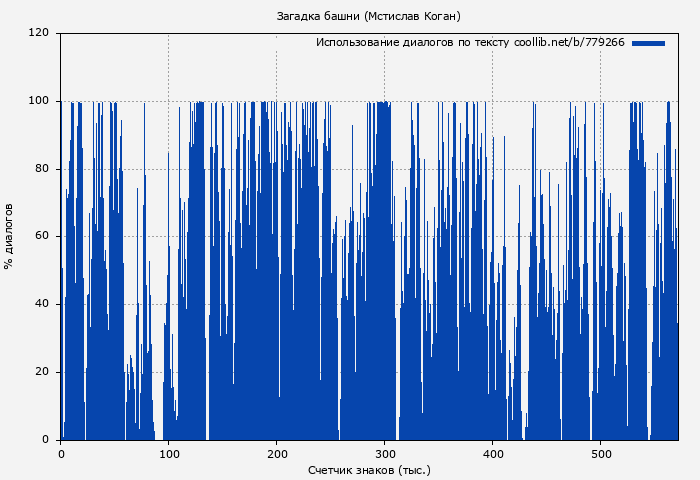Pick the 60 tick on vertical axis
Screen dimensions: 700x480
tap(42, 237)
